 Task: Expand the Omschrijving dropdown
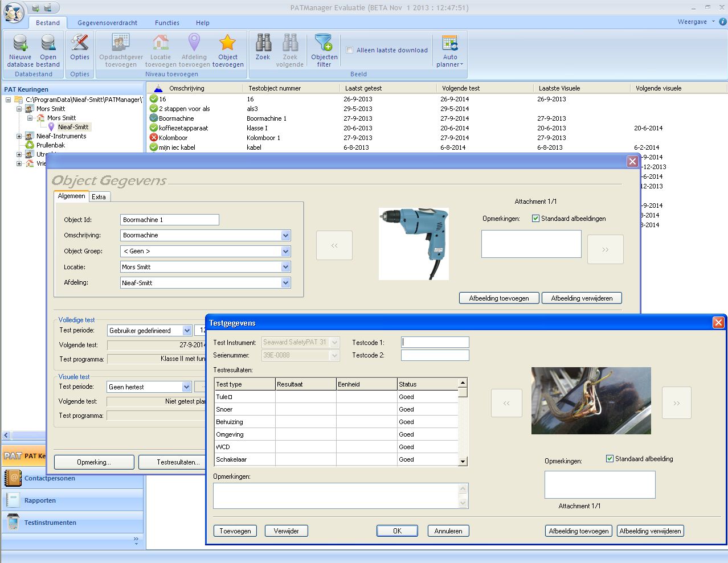[285, 236]
